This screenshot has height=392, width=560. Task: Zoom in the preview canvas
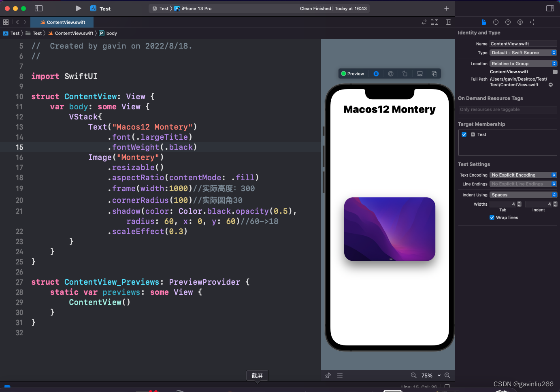(x=447, y=375)
